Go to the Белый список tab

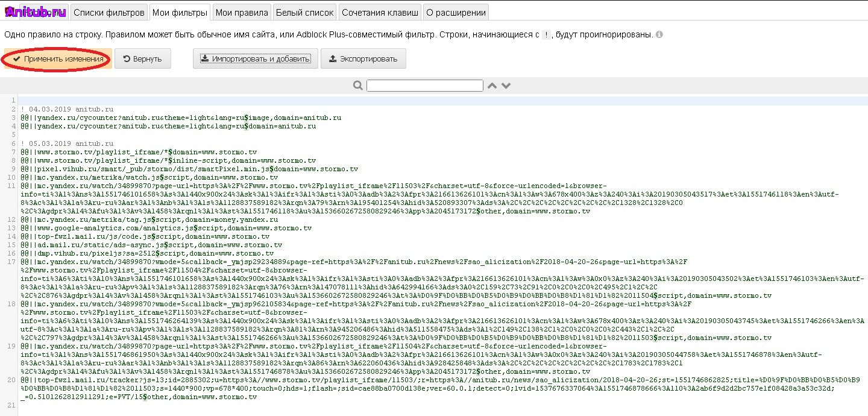tap(304, 12)
